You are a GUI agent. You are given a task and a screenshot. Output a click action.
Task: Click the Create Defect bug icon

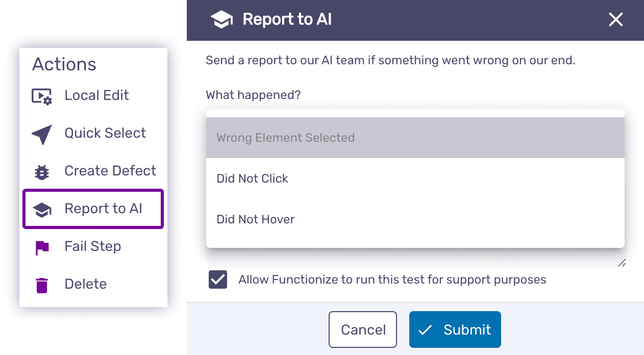pos(42,172)
